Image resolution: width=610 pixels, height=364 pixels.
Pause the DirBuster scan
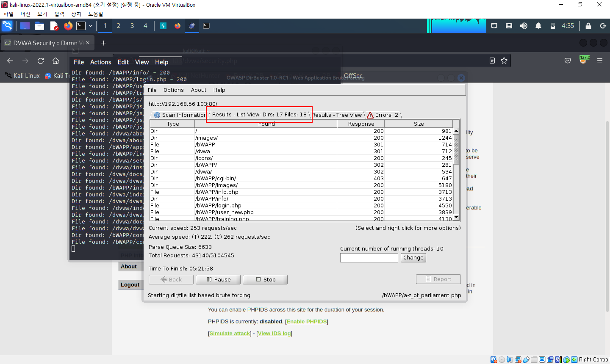(x=218, y=280)
